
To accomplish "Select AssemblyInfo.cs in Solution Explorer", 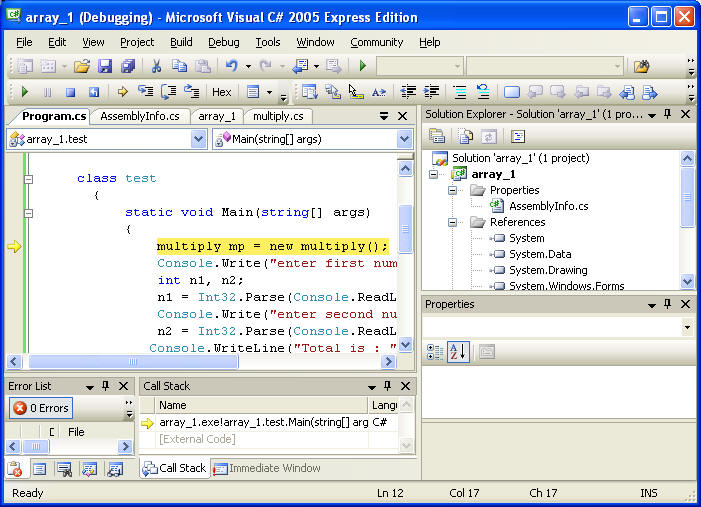I will pos(548,206).
